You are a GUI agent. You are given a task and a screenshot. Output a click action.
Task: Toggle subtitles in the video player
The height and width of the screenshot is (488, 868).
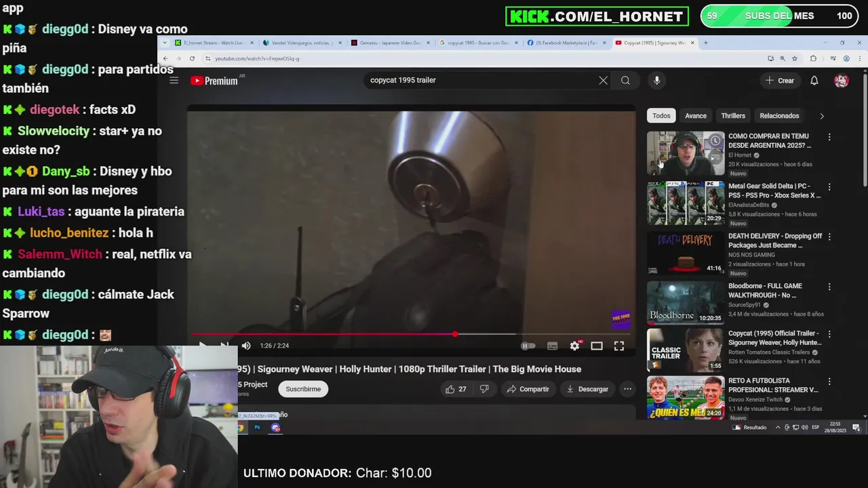tap(553, 346)
